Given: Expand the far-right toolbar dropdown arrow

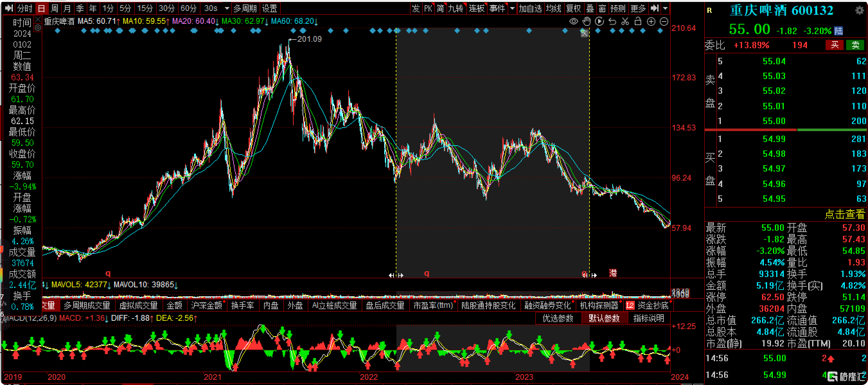Looking at the screenshot, I should 665,8.
